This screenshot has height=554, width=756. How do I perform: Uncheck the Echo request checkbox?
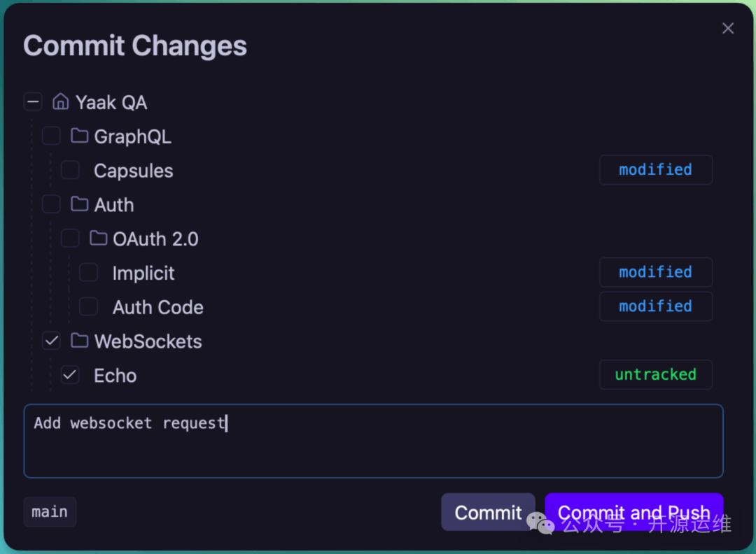coord(70,375)
